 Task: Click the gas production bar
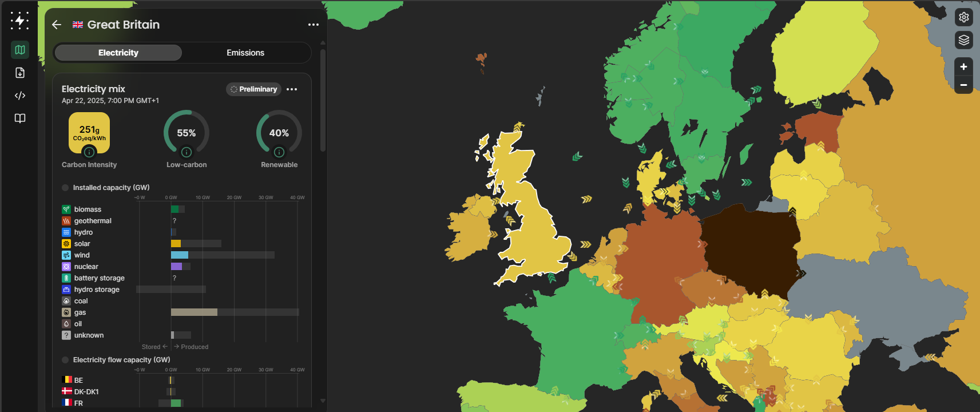pyautogui.click(x=194, y=312)
